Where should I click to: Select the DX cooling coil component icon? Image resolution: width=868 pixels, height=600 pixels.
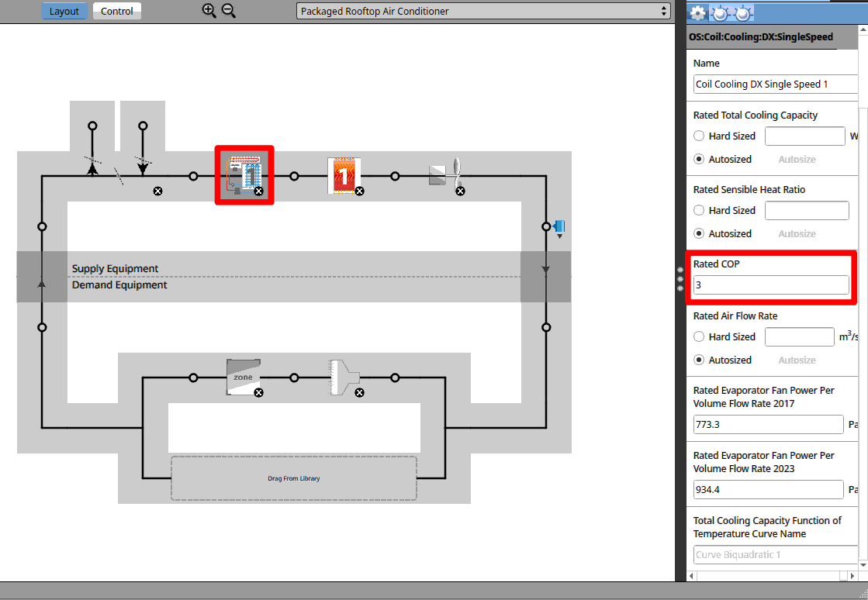click(x=244, y=174)
